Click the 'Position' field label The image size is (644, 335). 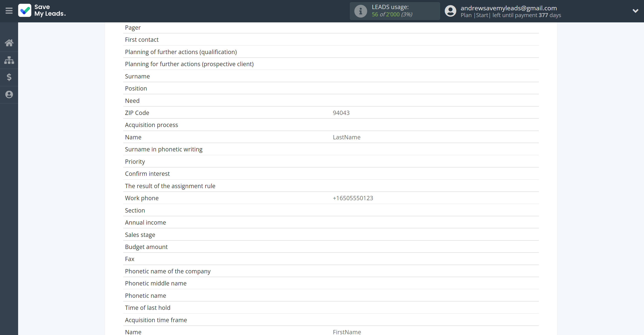136,88
